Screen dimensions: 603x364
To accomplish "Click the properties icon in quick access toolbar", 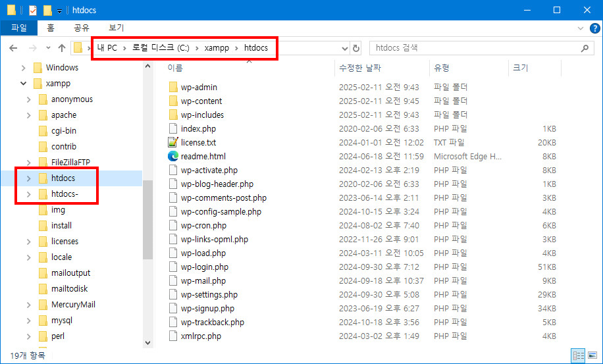I will (33, 10).
